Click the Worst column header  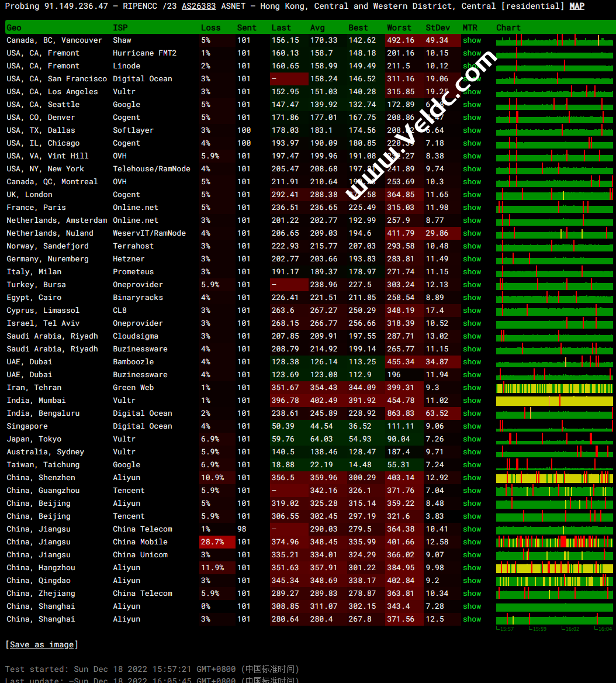pyautogui.click(x=399, y=27)
